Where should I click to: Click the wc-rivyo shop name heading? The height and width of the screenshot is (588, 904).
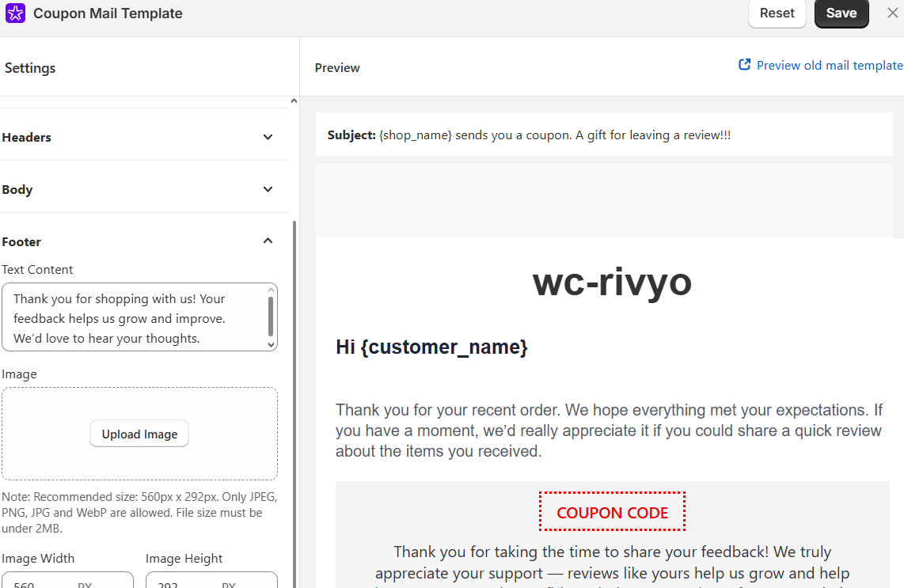[612, 283]
